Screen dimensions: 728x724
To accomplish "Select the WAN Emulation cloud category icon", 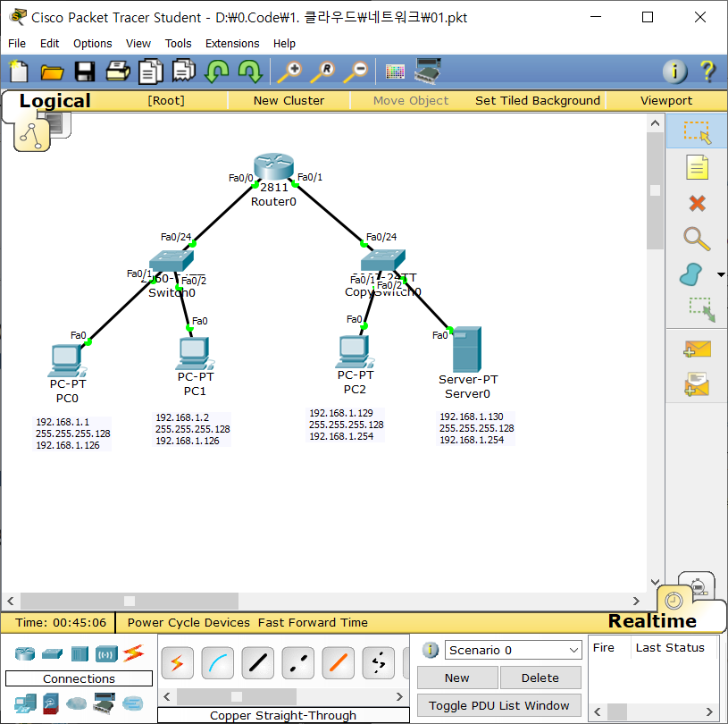I will click(76, 703).
